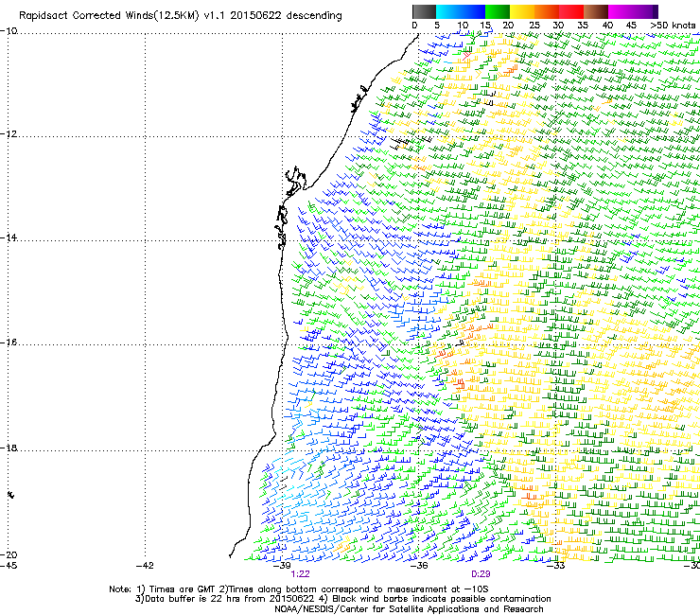Viewport: 700px width, 615px height.
Task: Click the purple '1:22' swath time label
Action: click(300, 574)
